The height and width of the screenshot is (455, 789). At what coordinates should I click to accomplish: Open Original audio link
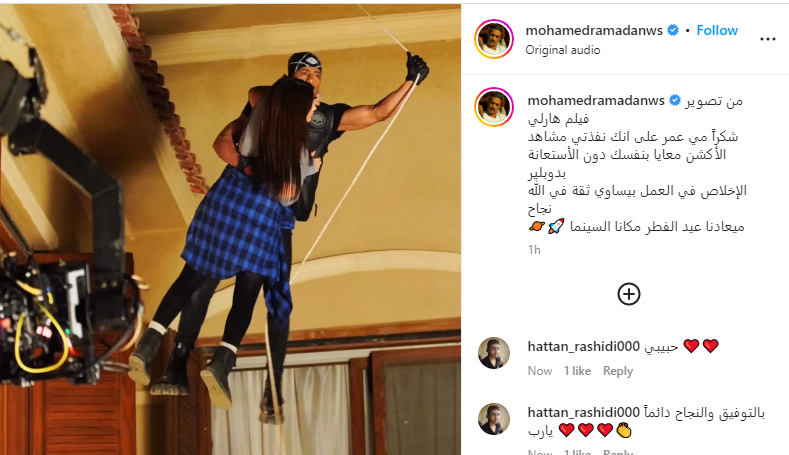tap(563, 50)
